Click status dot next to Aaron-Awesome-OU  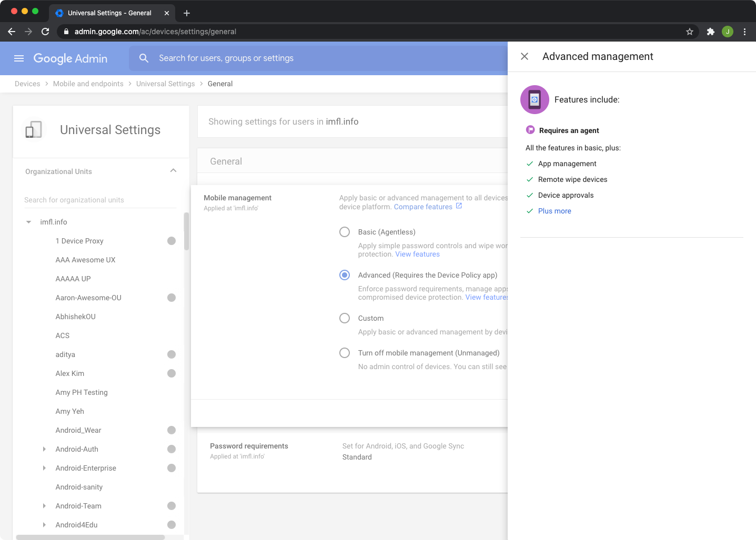(172, 298)
